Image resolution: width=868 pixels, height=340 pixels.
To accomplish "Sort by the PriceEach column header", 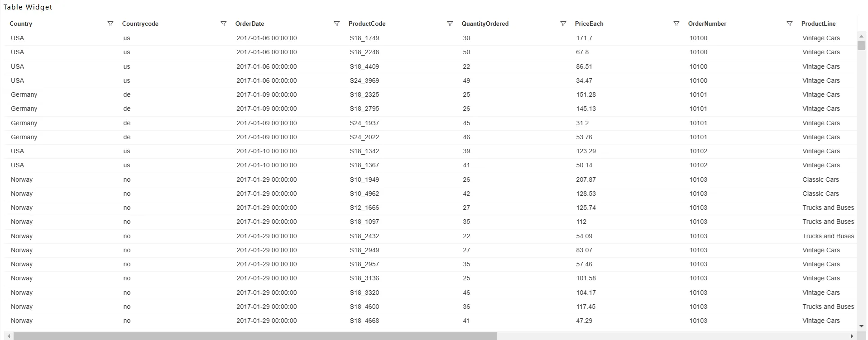I will point(589,24).
